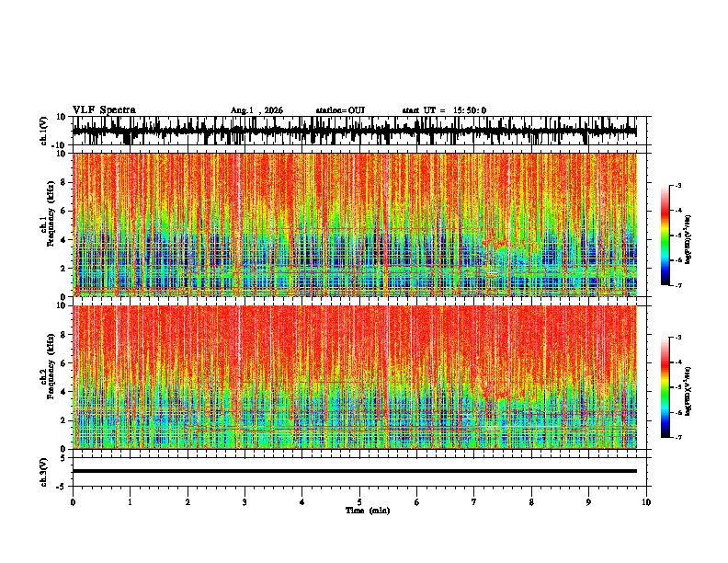Click the ch.3(V) flat trace panel

click(x=361, y=472)
